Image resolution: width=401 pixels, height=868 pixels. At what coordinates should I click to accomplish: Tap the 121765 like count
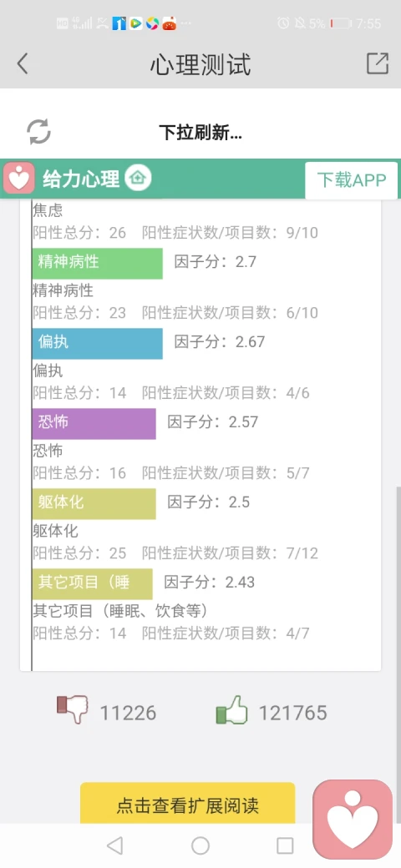(x=293, y=713)
